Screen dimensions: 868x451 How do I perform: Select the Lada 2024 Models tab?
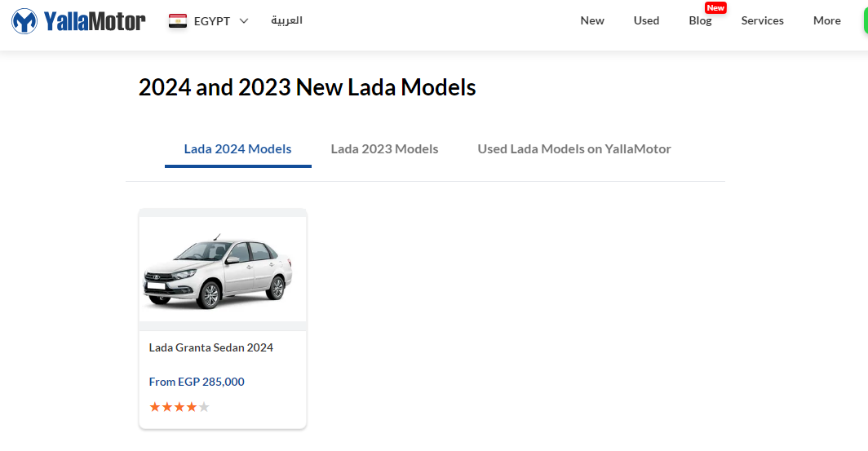(x=237, y=149)
